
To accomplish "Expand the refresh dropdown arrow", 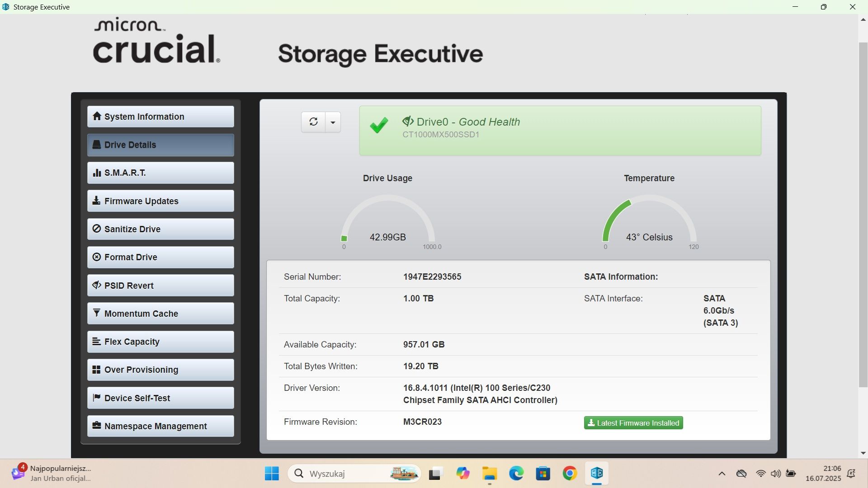I will click(333, 122).
